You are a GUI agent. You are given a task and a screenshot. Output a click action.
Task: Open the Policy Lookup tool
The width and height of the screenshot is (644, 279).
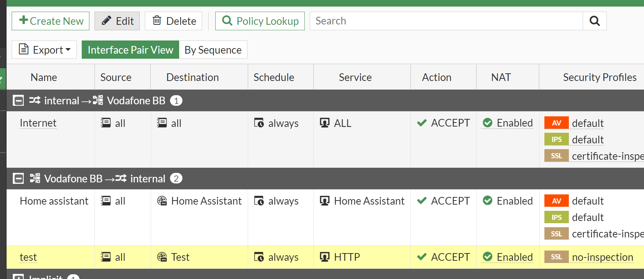260,21
